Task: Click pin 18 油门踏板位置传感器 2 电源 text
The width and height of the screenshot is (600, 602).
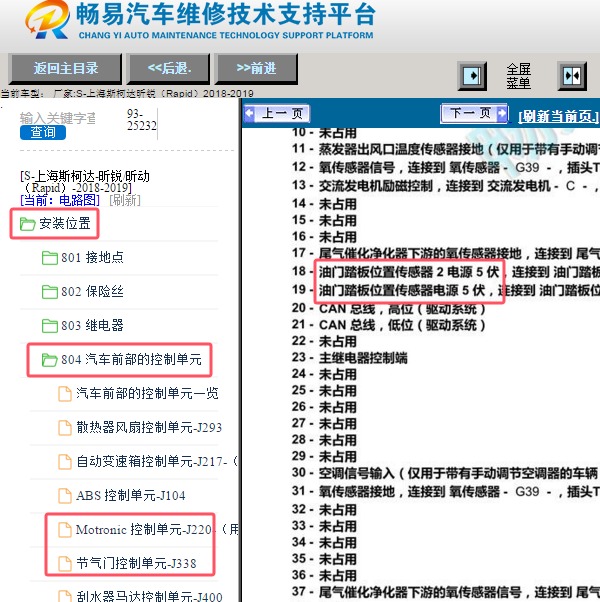Action: pyautogui.click(x=409, y=272)
